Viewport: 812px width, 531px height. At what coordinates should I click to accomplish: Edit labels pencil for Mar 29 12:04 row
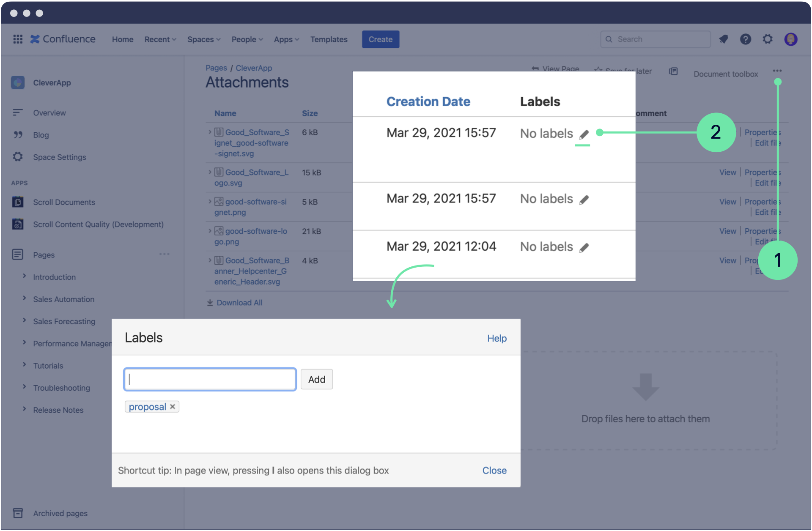point(584,247)
